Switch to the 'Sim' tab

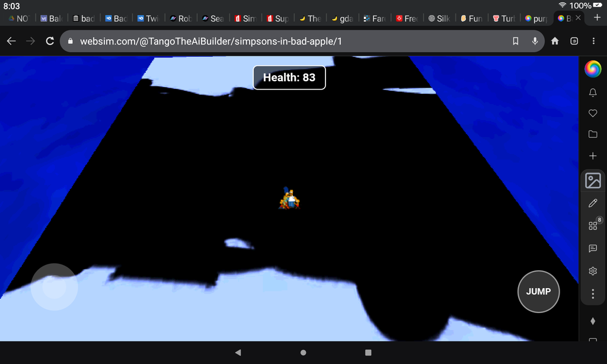[x=245, y=18]
